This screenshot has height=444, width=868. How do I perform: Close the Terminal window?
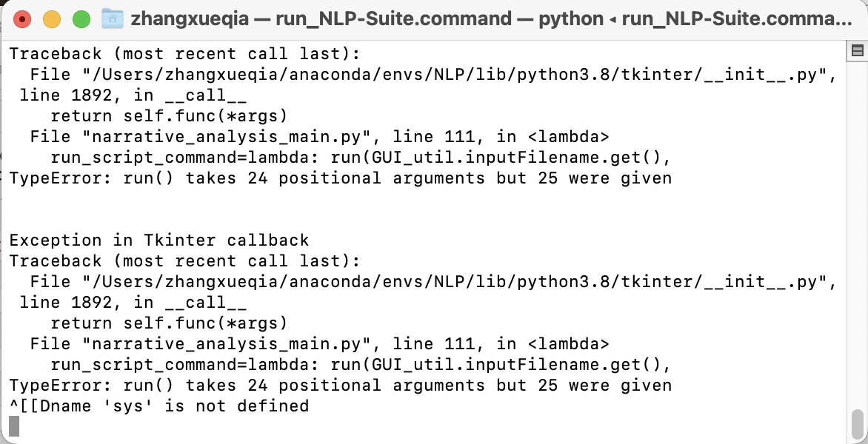(x=21, y=18)
